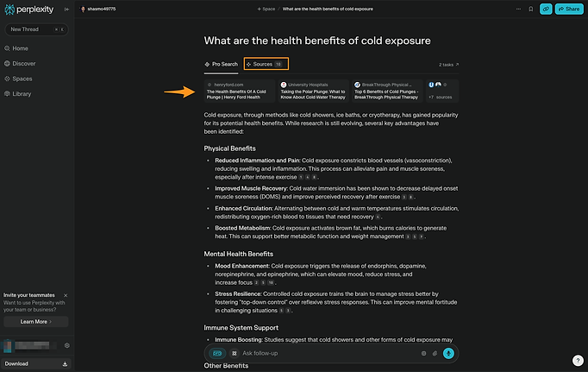The height and width of the screenshot is (372, 588).
Task: Click the voice microphone button in follow-up box
Action: click(x=448, y=353)
